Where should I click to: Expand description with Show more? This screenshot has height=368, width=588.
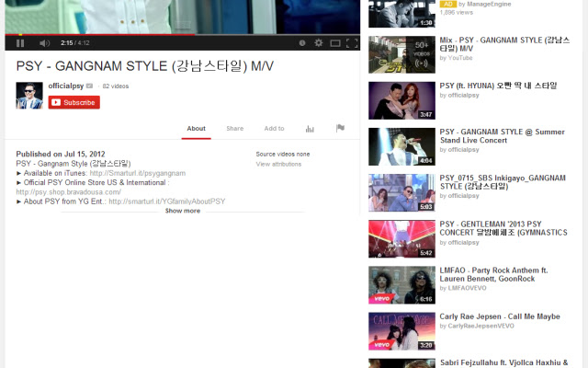(183, 211)
